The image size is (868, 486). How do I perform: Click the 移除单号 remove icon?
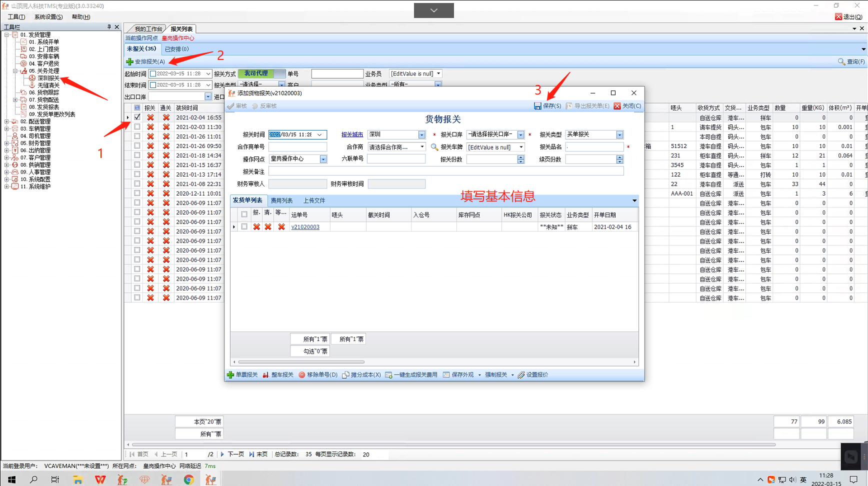tap(302, 375)
